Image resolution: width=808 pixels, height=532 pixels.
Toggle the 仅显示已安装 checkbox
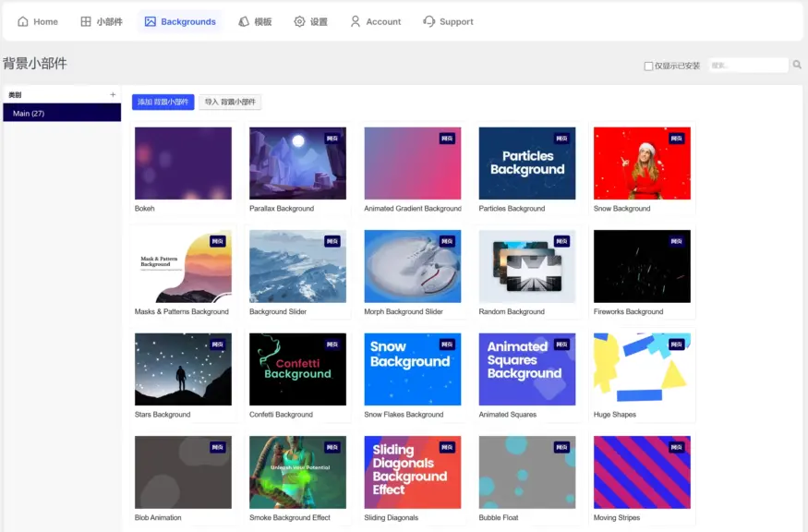click(648, 66)
